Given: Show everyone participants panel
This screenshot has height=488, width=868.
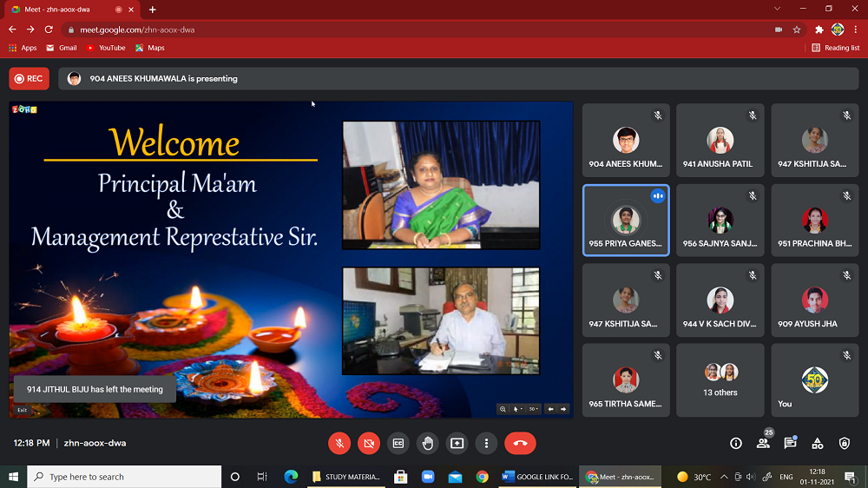Looking at the screenshot, I should click(763, 443).
